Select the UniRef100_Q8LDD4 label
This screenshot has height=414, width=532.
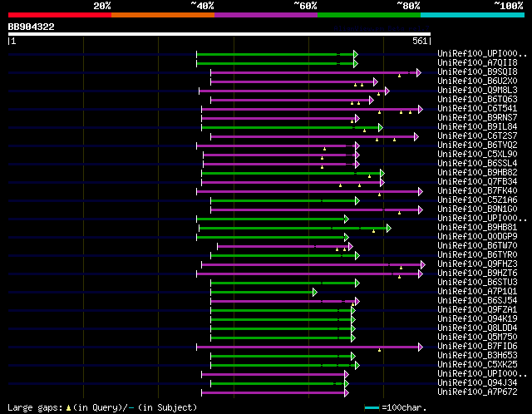tap(477, 328)
